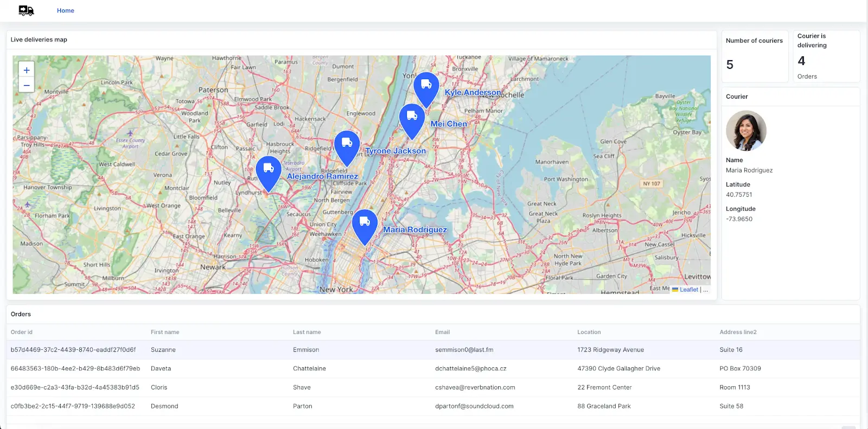Sort by Location column header

[x=589, y=332]
